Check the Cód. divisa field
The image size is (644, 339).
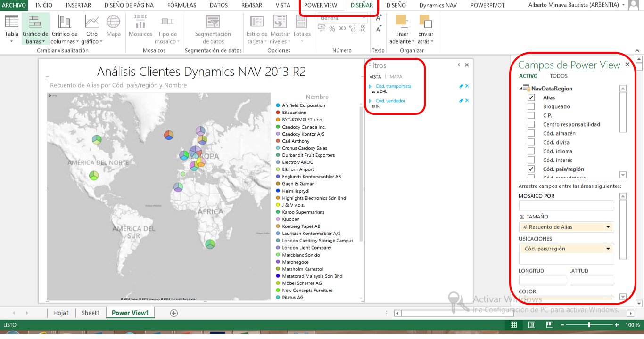(531, 142)
